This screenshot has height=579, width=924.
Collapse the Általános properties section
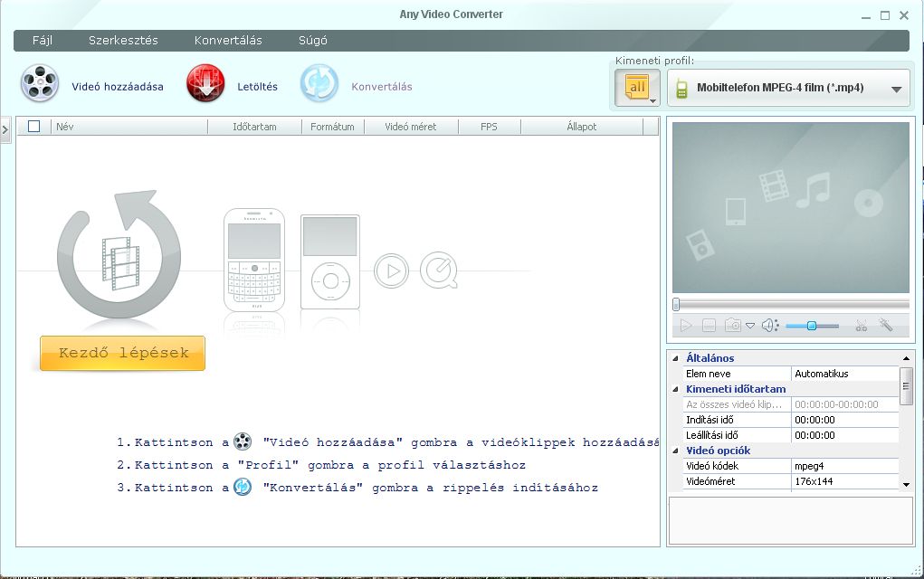[x=676, y=358]
